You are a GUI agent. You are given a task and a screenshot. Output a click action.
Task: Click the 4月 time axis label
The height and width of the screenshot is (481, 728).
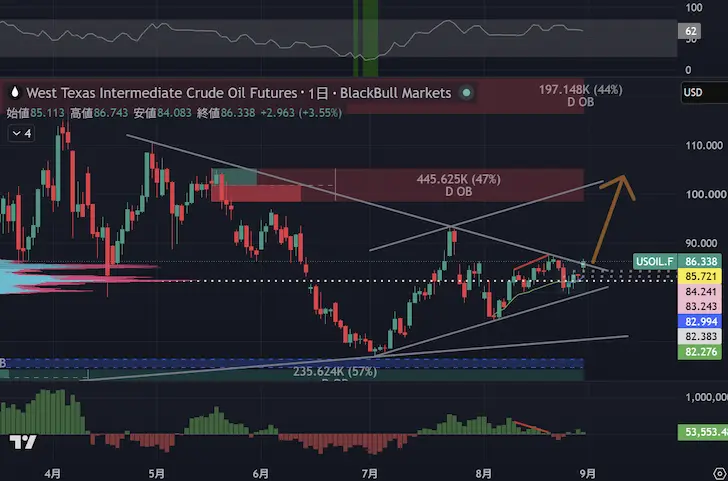tap(52, 473)
